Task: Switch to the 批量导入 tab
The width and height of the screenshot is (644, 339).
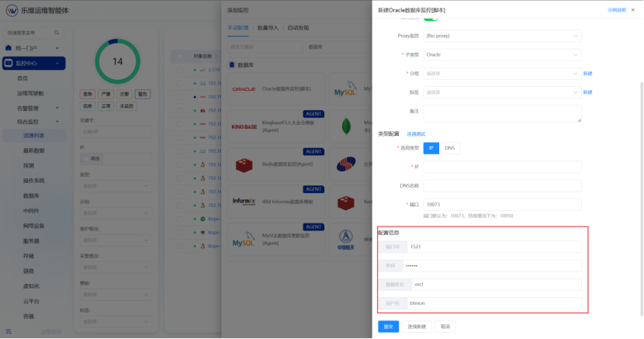Action: [268, 28]
